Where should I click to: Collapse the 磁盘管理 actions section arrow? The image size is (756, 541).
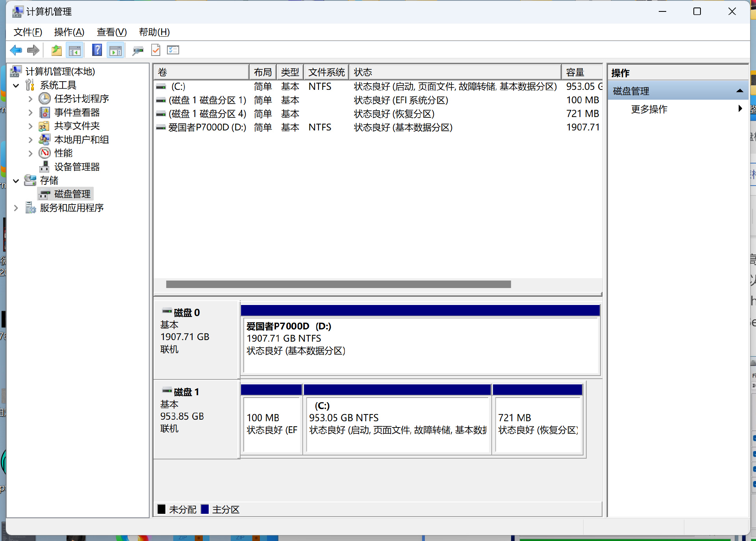(739, 91)
